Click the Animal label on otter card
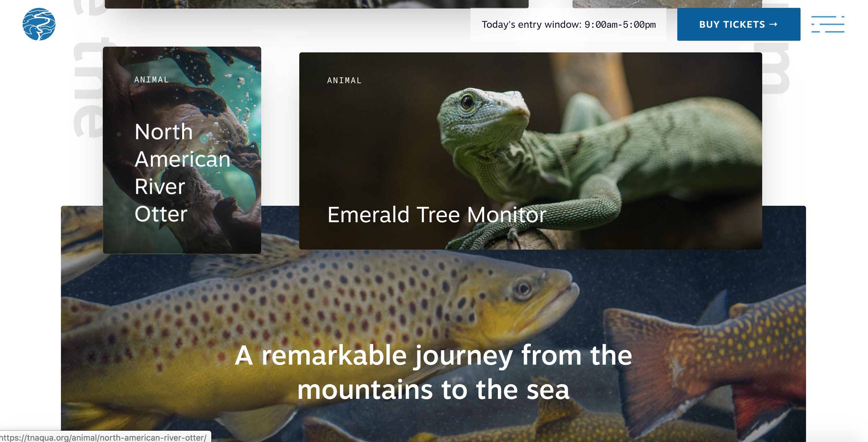The image size is (868, 442). pos(152,79)
